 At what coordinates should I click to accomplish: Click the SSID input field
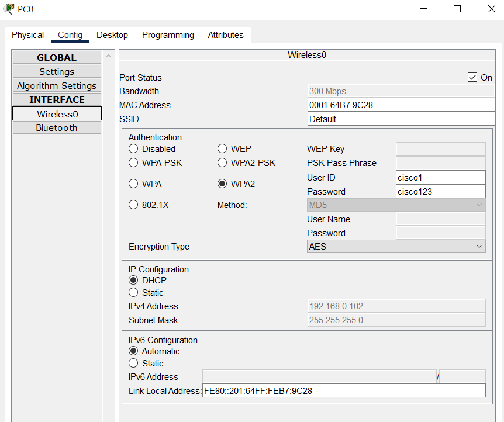[x=401, y=119]
